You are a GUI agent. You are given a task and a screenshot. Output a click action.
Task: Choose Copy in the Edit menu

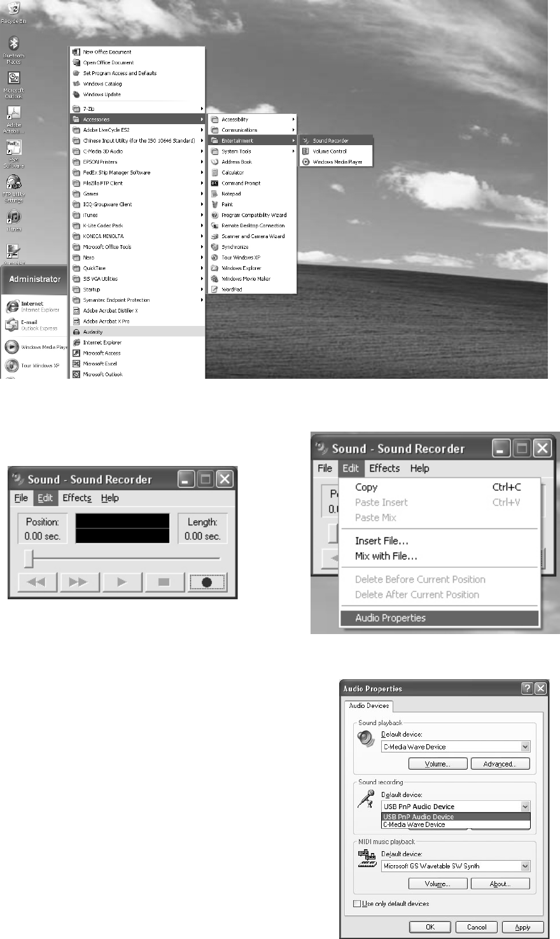pyautogui.click(x=439, y=487)
